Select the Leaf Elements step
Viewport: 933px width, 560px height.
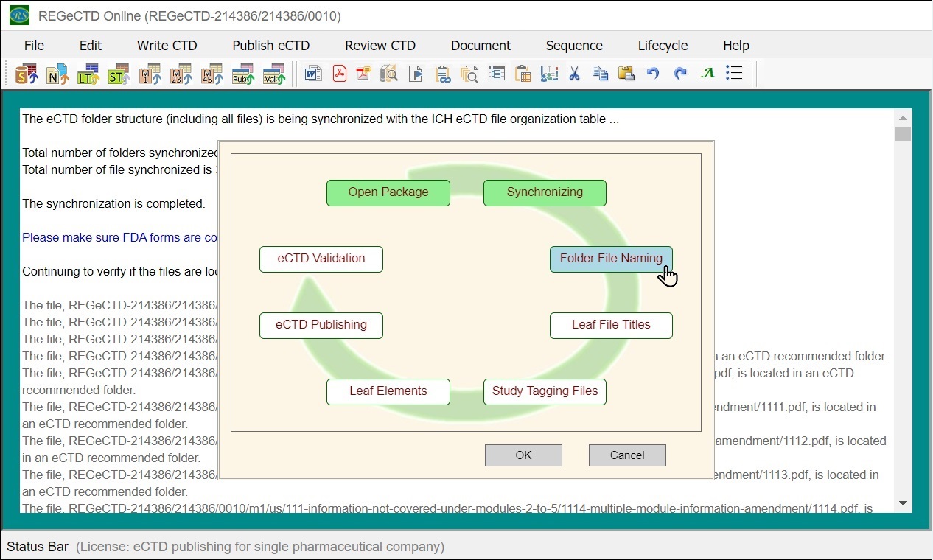click(x=388, y=391)
